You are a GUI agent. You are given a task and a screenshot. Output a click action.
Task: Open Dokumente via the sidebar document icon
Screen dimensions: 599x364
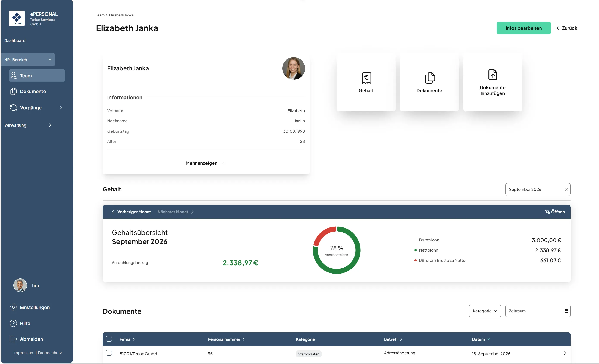pyautogui.click(x=14, y=91)
